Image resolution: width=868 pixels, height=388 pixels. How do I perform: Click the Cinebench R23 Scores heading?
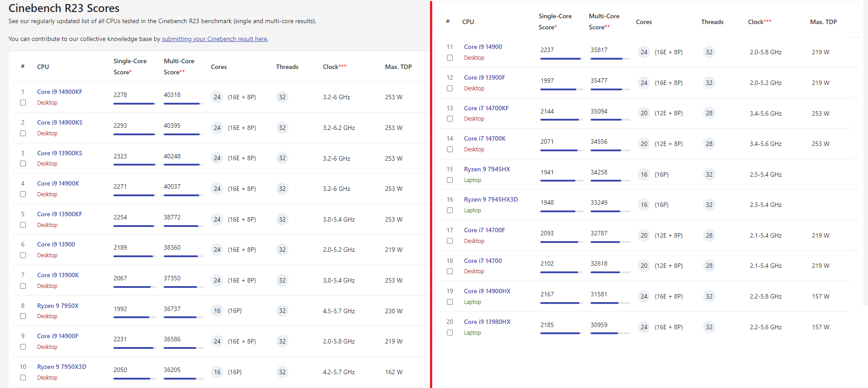(x=64, y=8)
